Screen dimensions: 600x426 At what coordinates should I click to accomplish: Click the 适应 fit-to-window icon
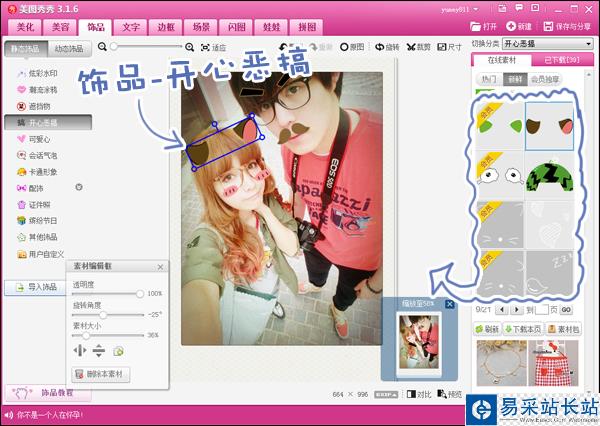[x=205, y=47]
